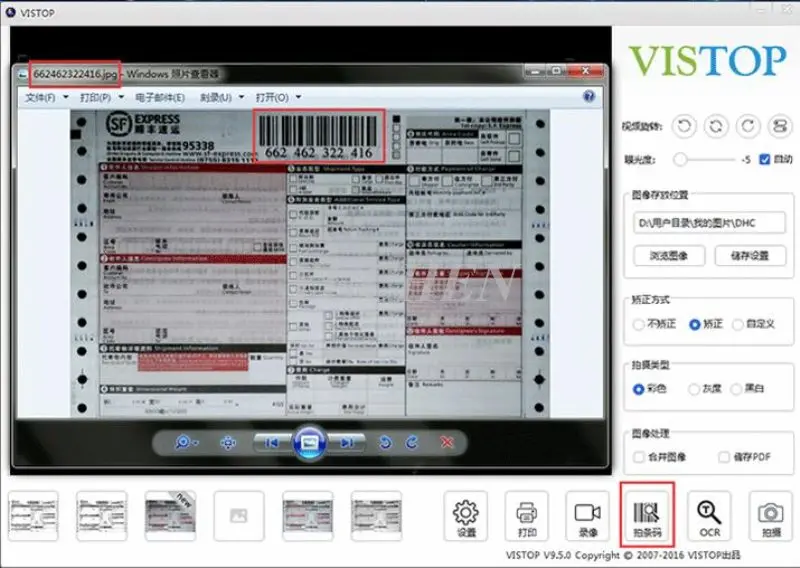
Task: Click the blank placeholder thumbnail with picture icon
Action: click(239, 515)
